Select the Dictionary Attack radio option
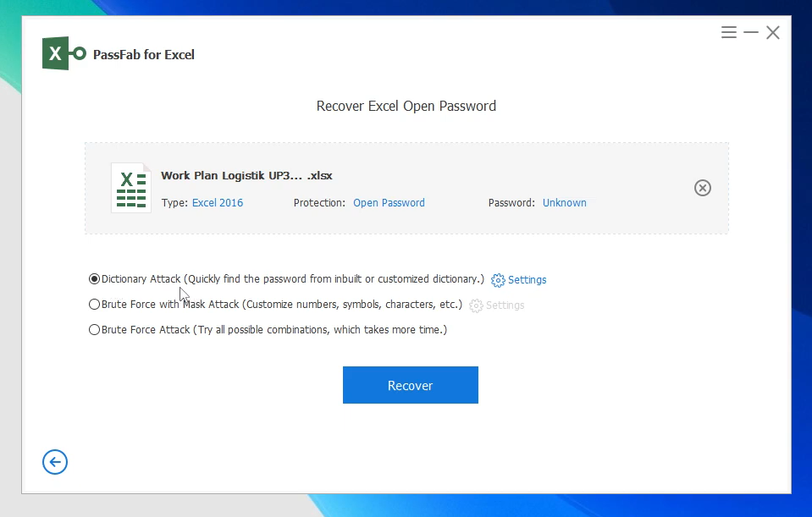This screenshot has height=517, width=812. 94,279
